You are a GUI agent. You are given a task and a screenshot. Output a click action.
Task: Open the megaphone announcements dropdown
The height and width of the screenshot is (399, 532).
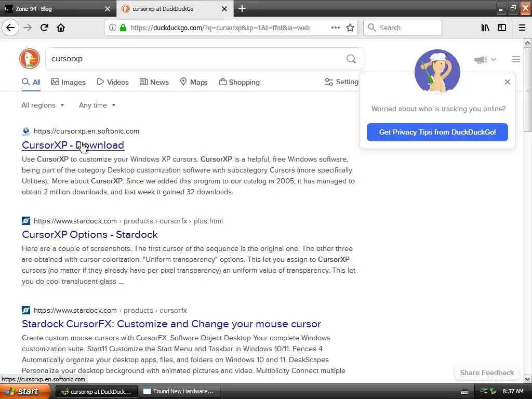click(485, 60)
